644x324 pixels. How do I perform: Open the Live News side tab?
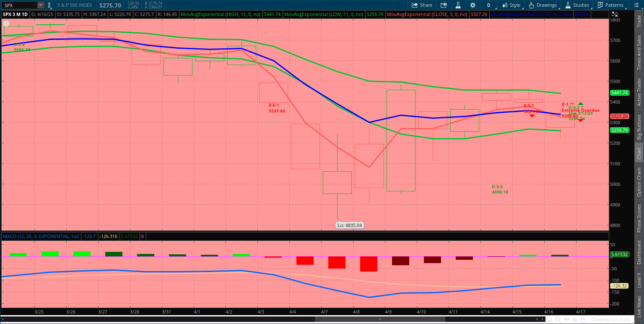click(639, 307)
